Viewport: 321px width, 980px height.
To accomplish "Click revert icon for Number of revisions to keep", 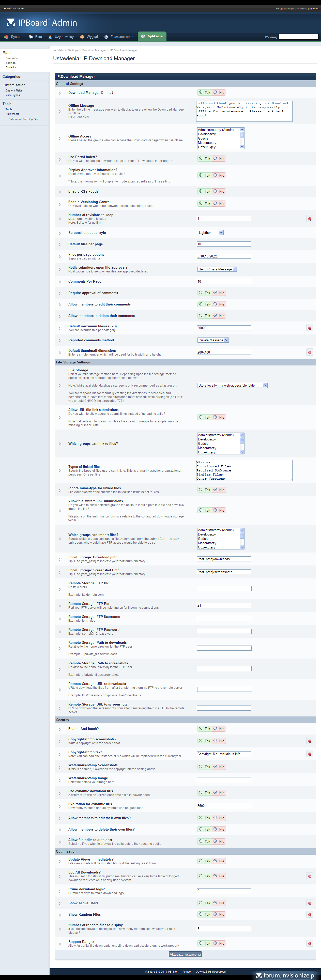I will pos(310,219).
